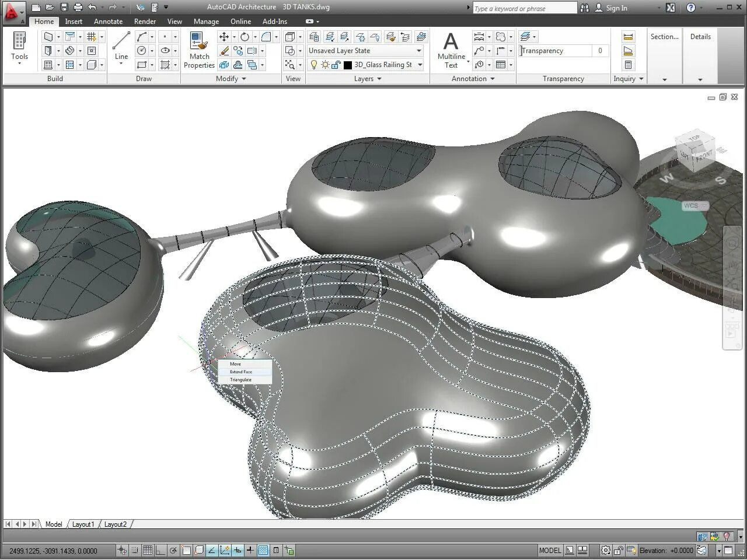Click the Erase tool icon

point(224,51)
